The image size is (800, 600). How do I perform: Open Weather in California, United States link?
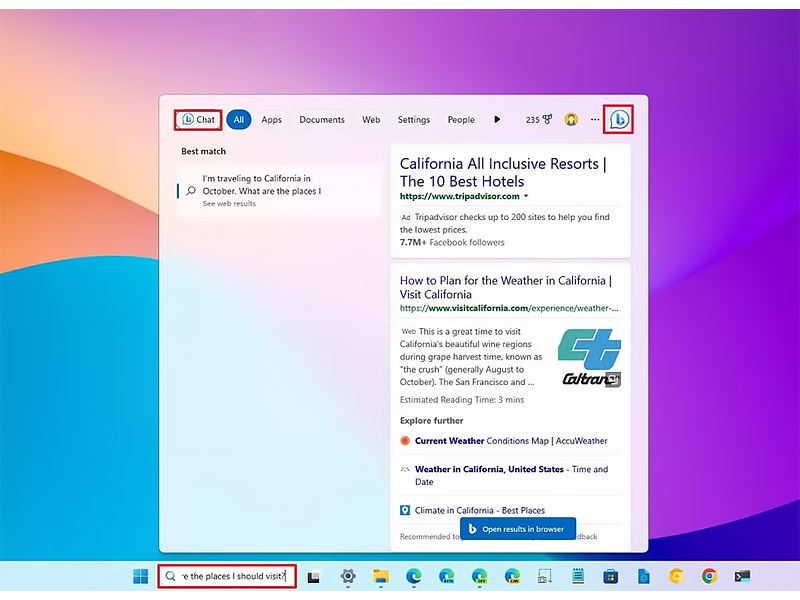click(511, 476)
